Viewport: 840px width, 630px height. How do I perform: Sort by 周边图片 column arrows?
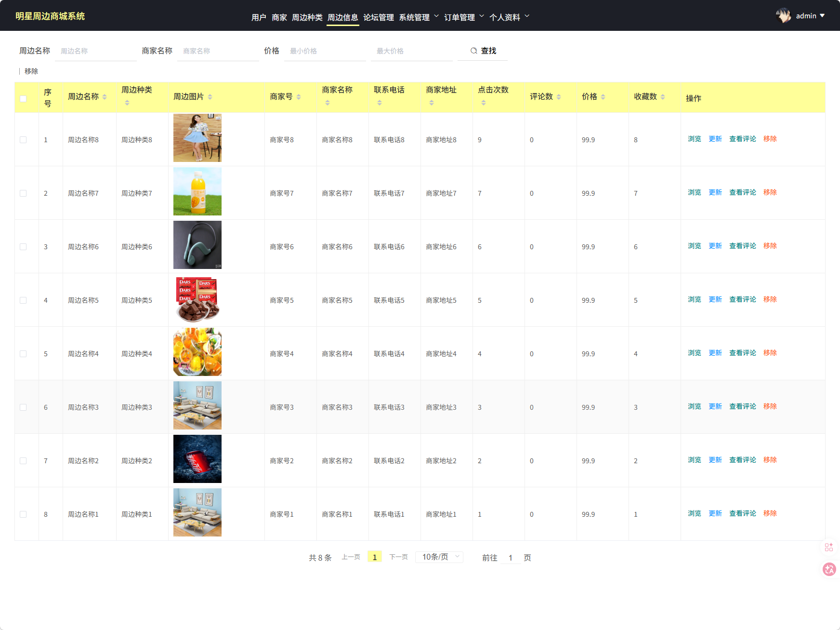[210, 97]
